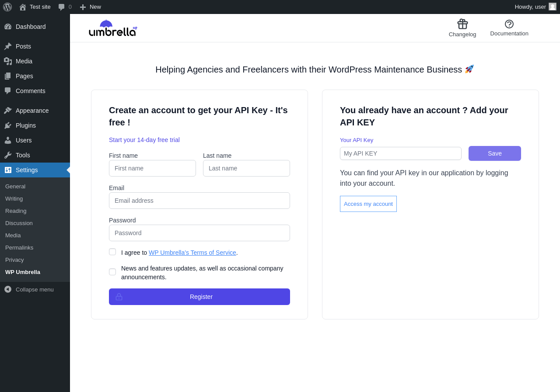This screenshot has width=560, height=392.
Task: Check the news and features updates checkbox
Action: click(112, 272)
